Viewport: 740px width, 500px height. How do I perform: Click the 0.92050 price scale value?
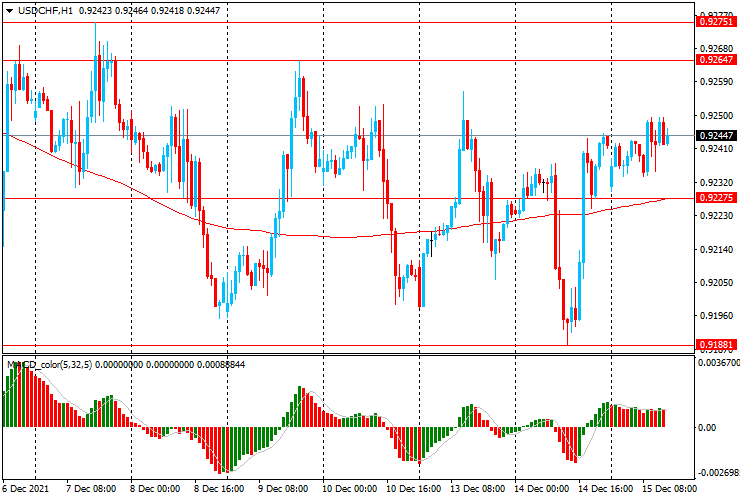[x=716, y=283]
